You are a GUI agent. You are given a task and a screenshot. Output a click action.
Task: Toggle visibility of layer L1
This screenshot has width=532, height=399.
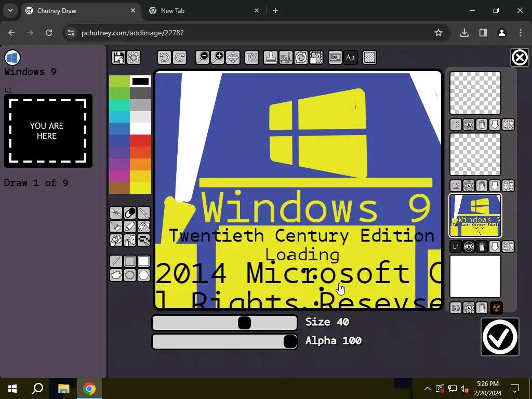(x=469, y=247)
